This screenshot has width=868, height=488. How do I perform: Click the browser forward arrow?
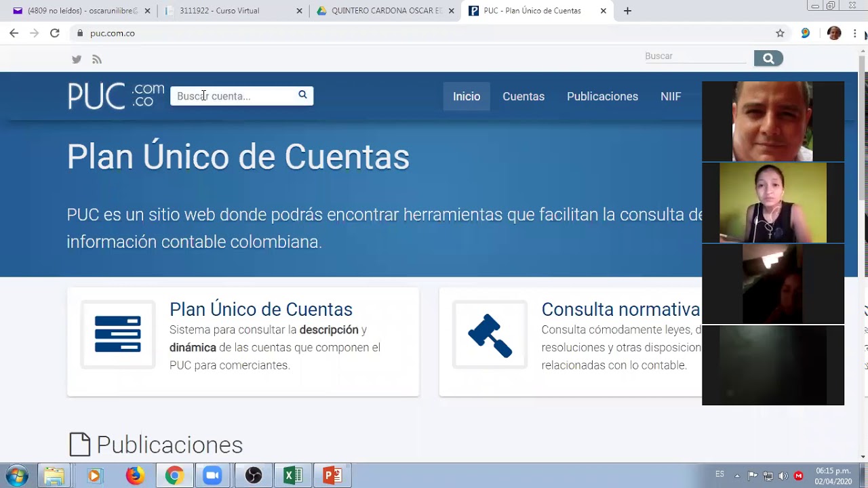[x=34, y=33]
